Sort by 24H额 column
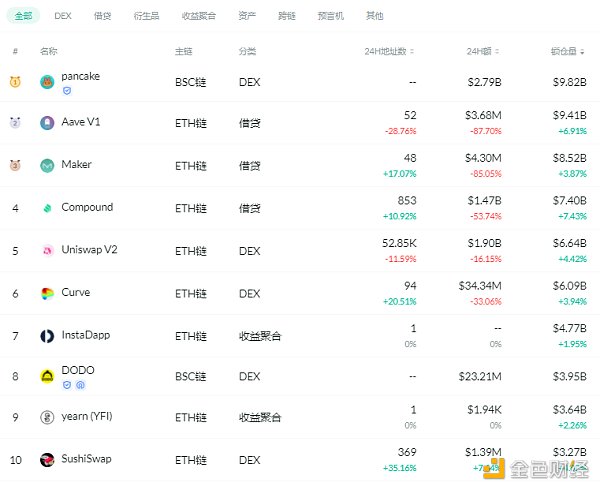 tap(483, 51)
